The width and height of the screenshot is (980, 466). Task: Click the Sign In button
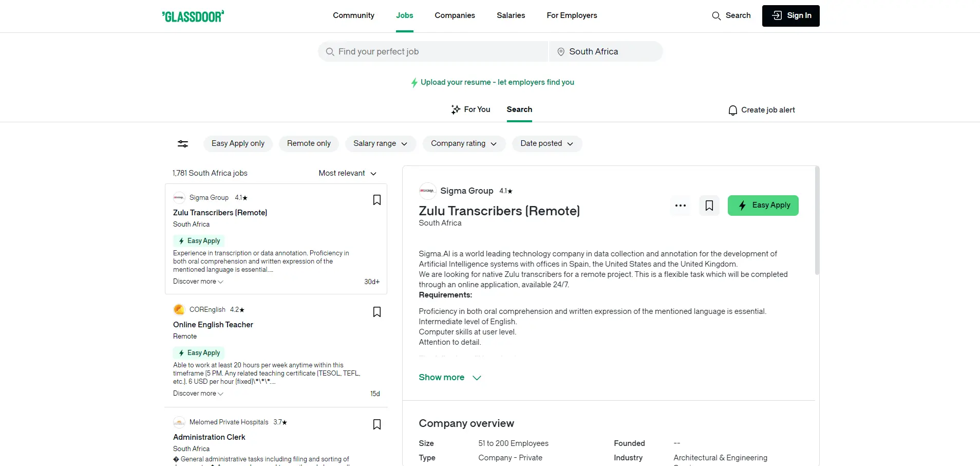790,16
